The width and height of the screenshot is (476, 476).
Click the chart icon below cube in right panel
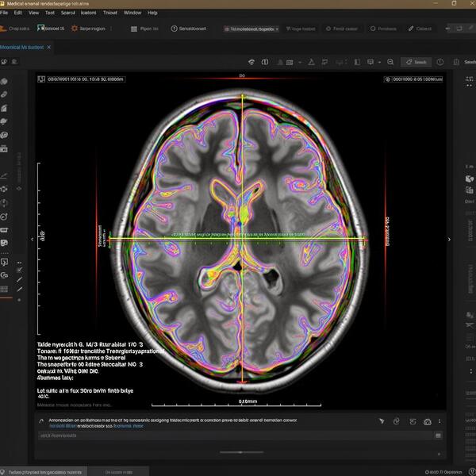470,190
